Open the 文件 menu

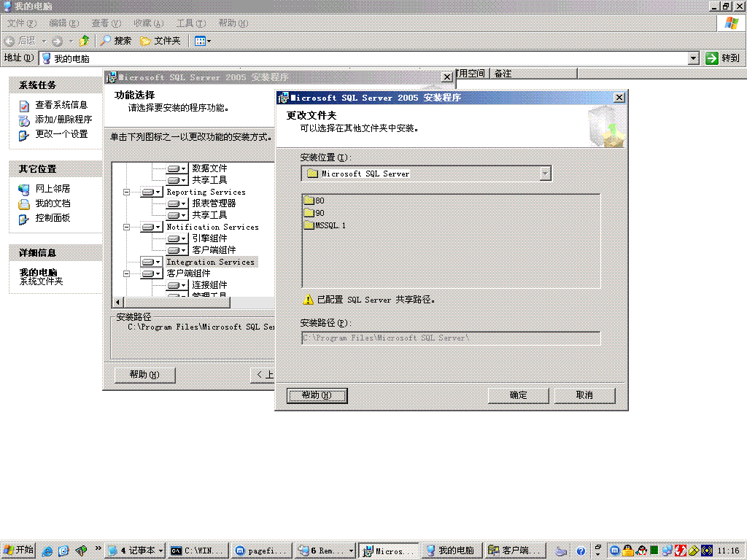[21, 23]
